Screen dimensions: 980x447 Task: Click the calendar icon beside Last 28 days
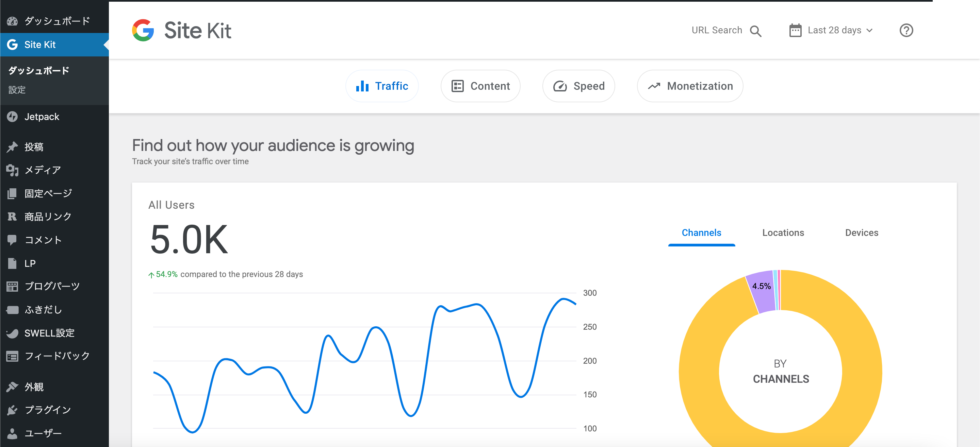795,30
